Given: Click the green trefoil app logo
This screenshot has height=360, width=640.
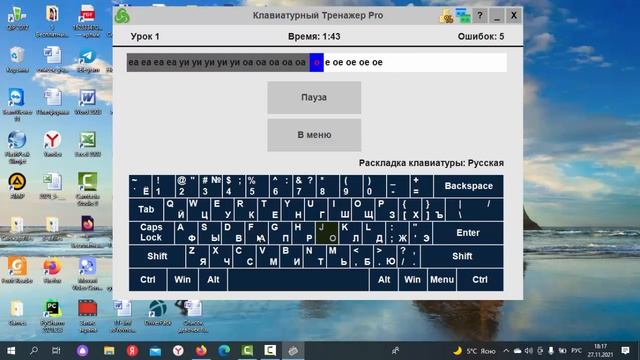Looking at the screenshot, I should point(122,16).
